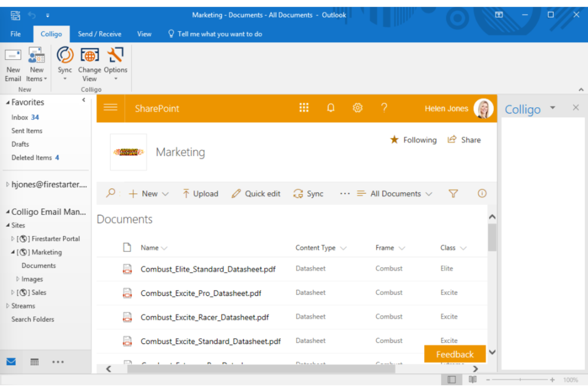Click the PDF icon for Combust_Excite_Racer_Datasheet
588x392 pixels.
point(127,317)
